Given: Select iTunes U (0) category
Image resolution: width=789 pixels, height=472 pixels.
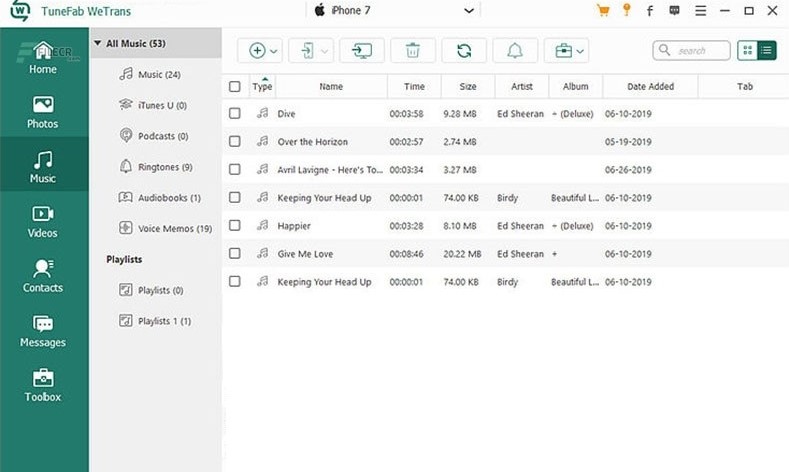Looking at the screenshot, I should (156, 105).
